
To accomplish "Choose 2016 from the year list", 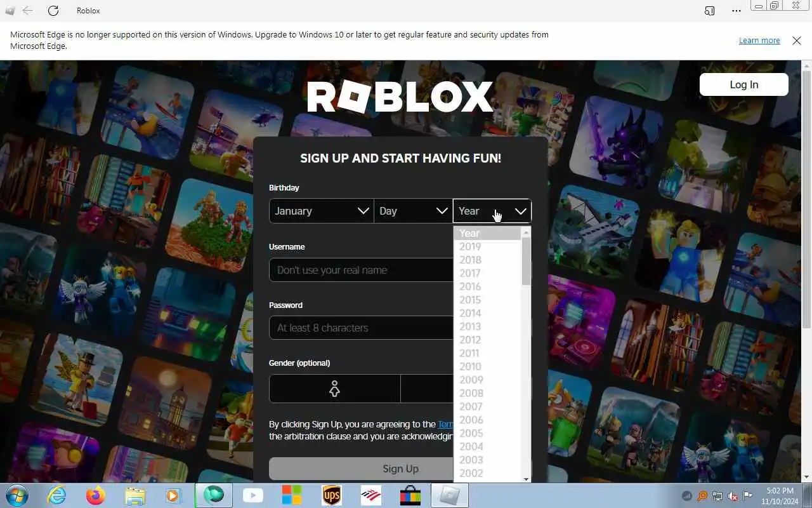I will click(487, 286).
